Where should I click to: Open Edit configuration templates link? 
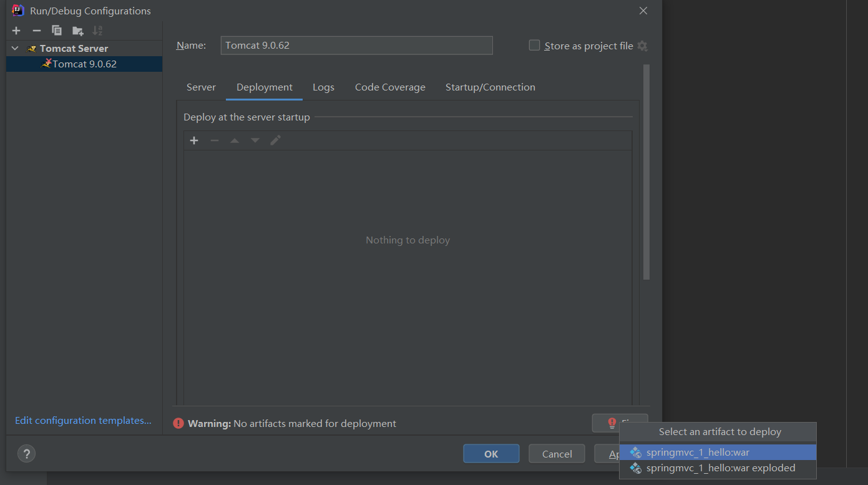coord(82,420)
